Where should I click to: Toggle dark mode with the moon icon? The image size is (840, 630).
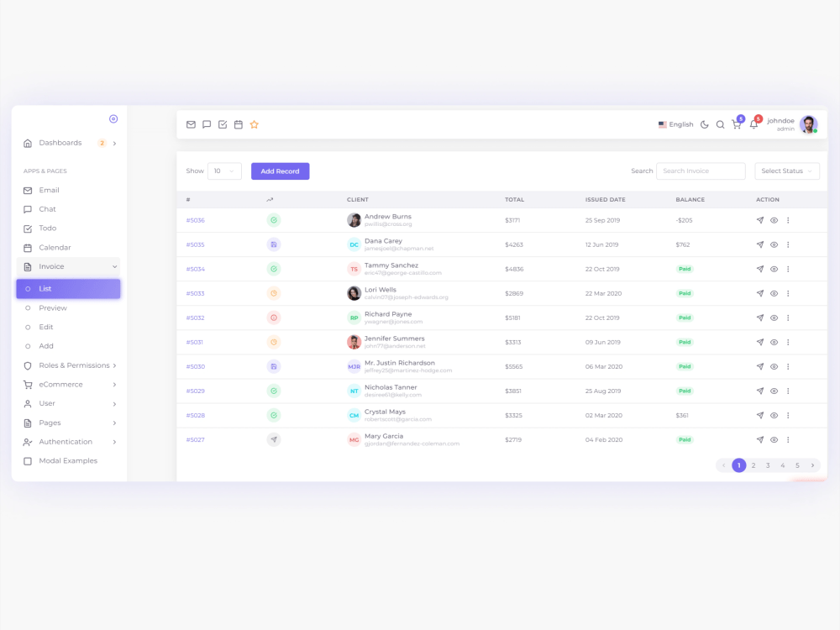tap(706, 123)
